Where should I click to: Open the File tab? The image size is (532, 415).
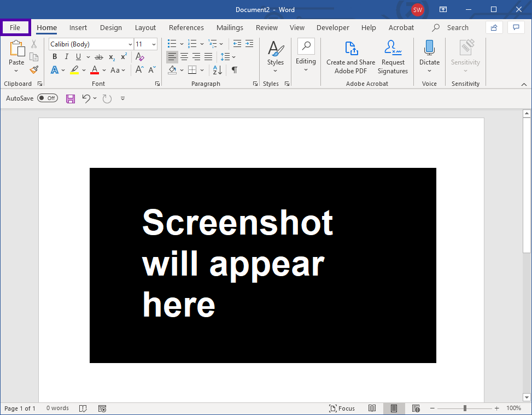pyautogui.click(x=15, y=27)
